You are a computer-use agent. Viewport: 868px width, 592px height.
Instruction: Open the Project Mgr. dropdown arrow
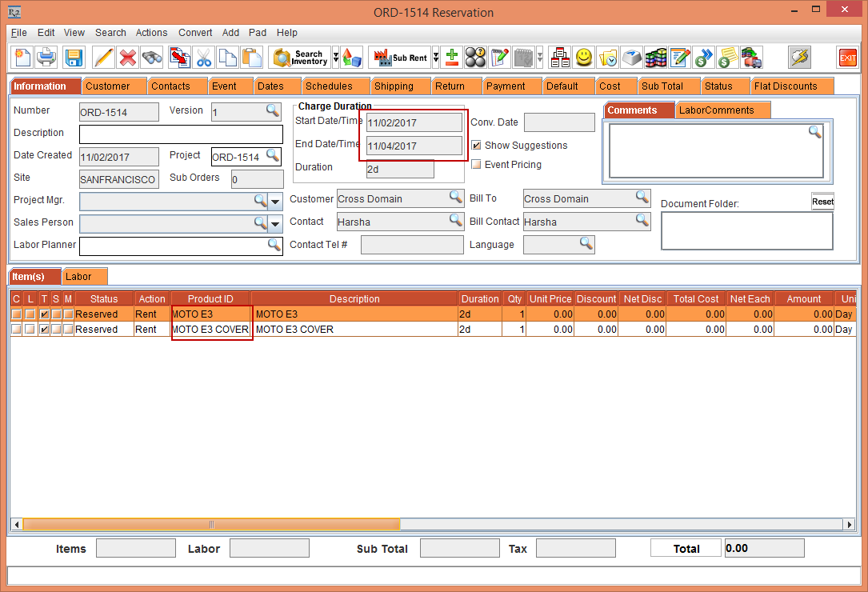click(275, 201)
